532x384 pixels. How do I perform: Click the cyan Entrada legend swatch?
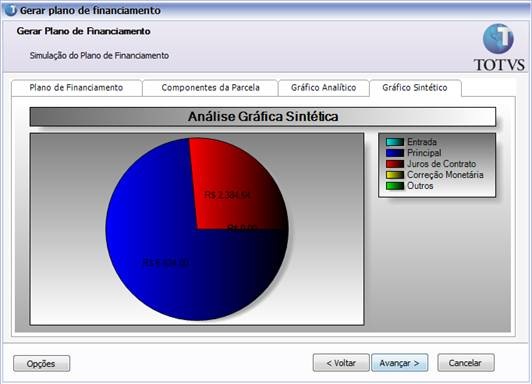pos(395,142)
